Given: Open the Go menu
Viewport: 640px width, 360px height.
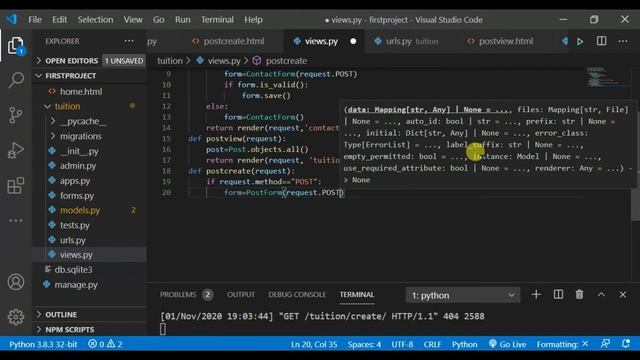Looking at the screenshot, I should (159, 20).
